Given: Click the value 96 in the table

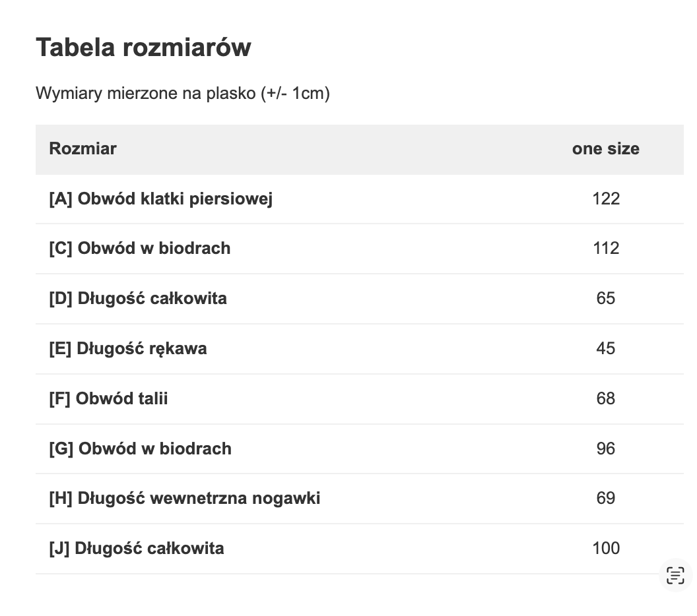Looking at the screenshot, I should (605, 448).
